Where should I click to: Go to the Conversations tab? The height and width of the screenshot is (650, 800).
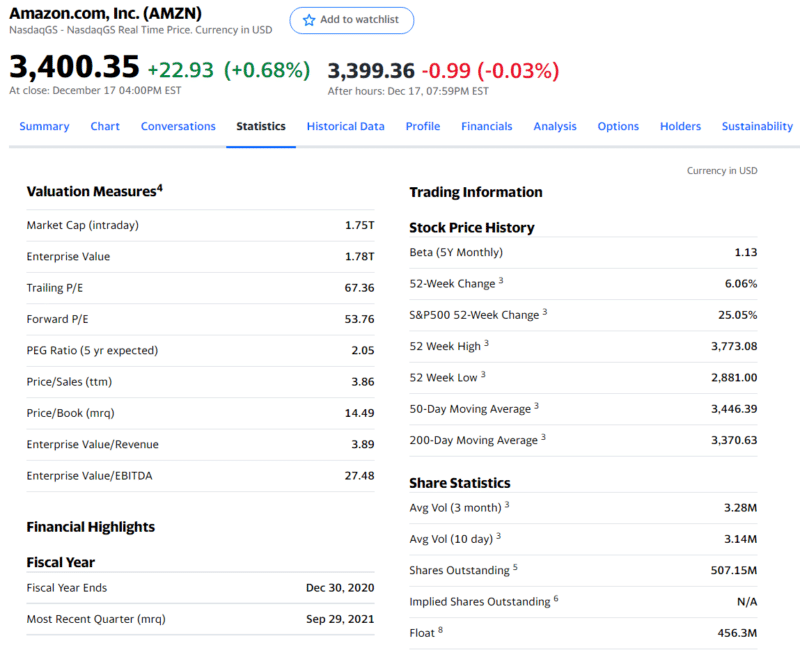click(178, 126)
